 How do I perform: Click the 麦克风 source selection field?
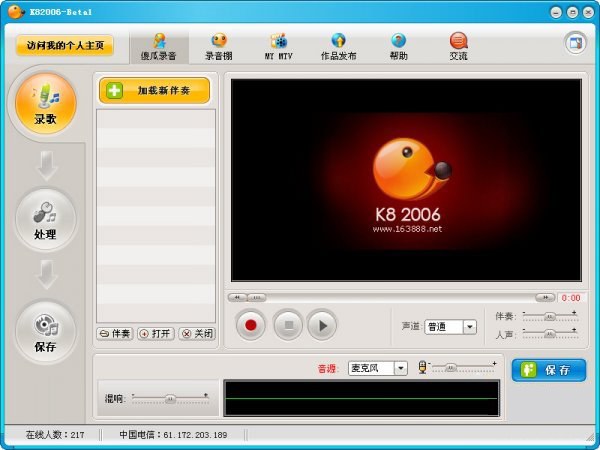pos(371,368)
